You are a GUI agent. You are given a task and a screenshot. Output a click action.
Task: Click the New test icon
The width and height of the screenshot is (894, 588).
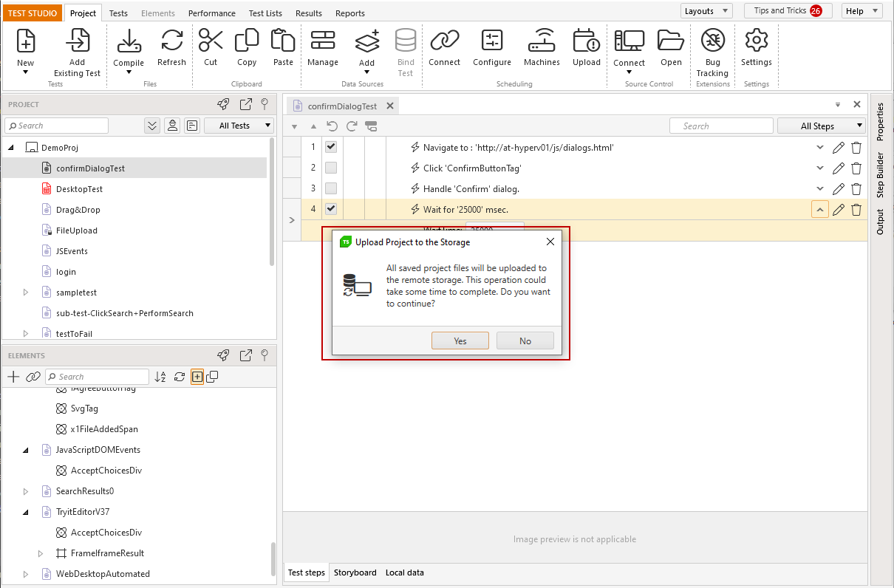point(26,41)
